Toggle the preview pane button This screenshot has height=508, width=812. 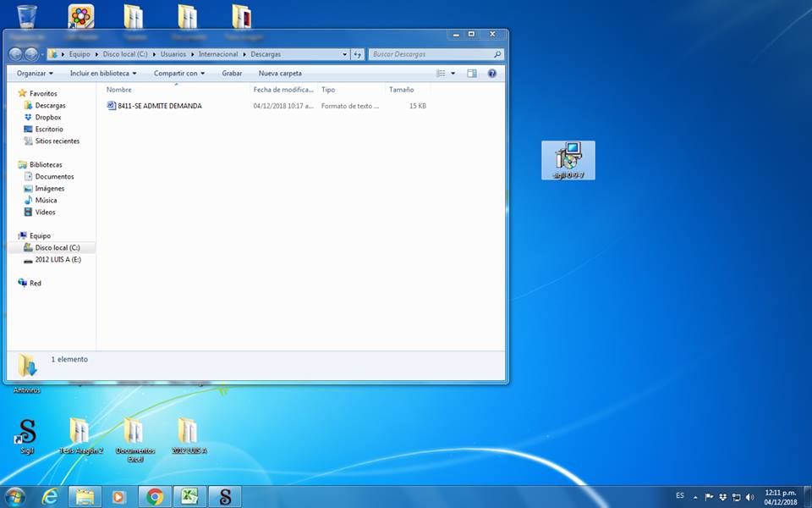472,74
